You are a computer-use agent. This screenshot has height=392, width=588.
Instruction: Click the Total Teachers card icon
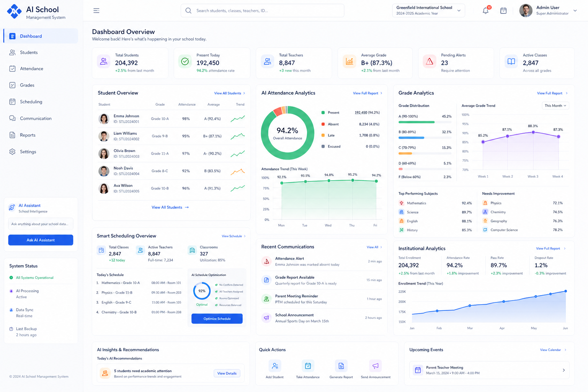click(x=268, y=61)
